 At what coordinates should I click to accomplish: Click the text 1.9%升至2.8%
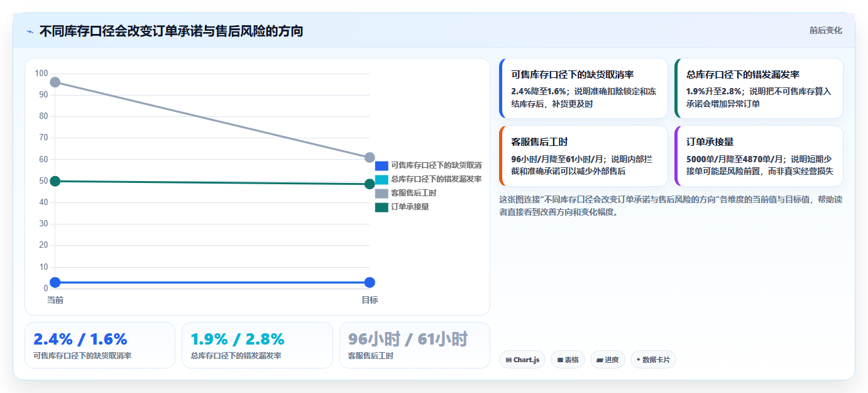[714, 91]
